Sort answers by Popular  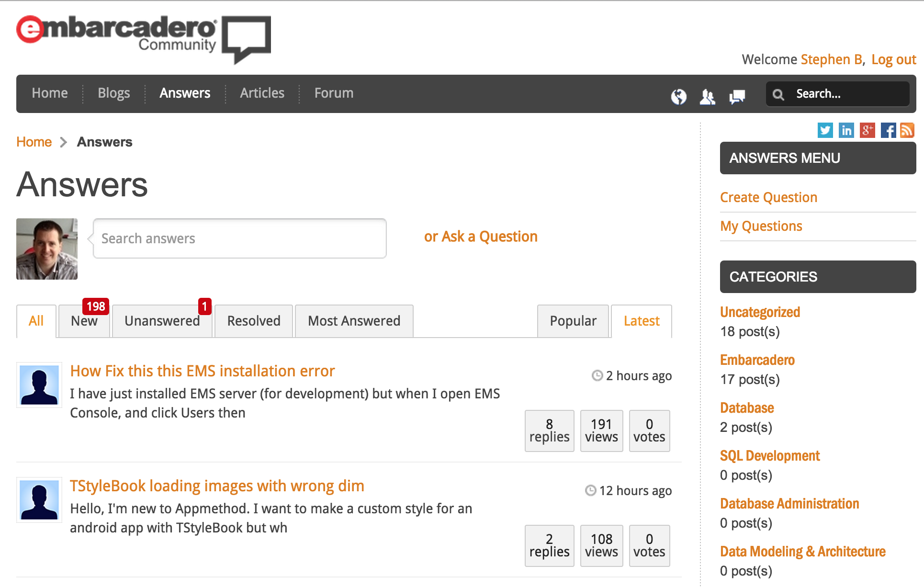point(573,321)
